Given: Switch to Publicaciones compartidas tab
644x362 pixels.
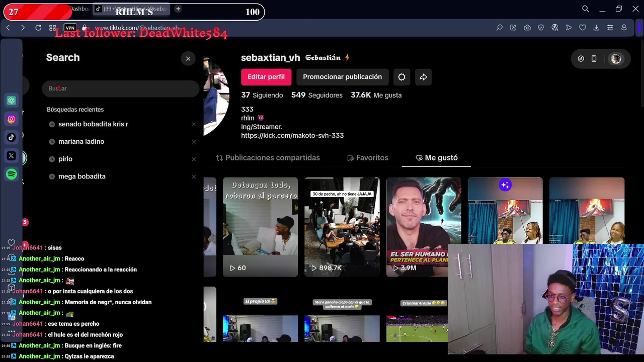Looking at the screenshot, I should [x=268, y=158].
